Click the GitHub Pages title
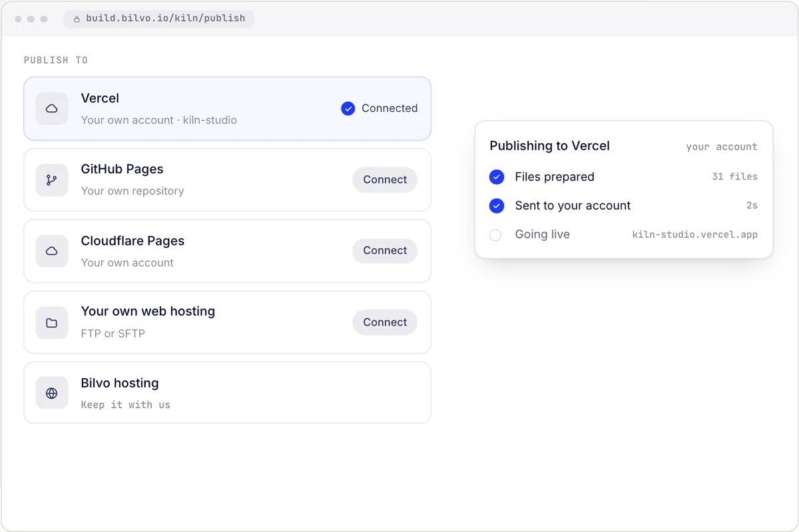Viewport: 799px width, 532px height. [122, 169]
